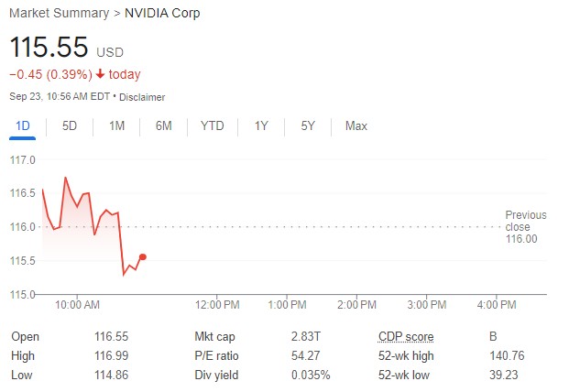Switch to the 5D chart tab
The width and height of the screenshot is (569, 392).
[70, 126]
